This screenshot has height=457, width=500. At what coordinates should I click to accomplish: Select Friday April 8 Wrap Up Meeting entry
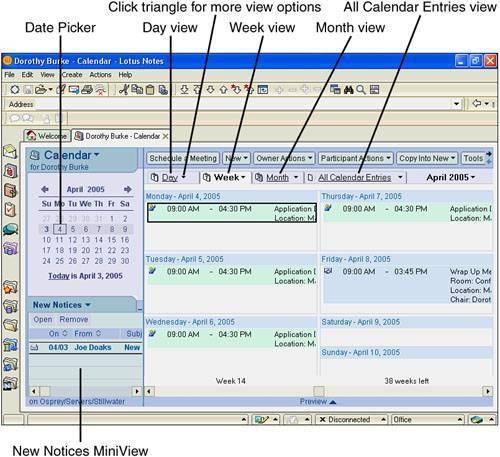[407, 285]
